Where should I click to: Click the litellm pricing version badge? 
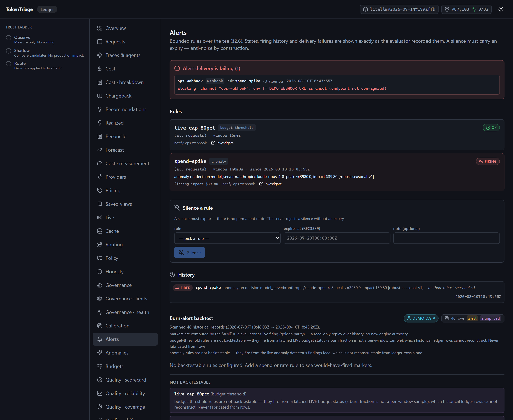(x=399, y=9)
